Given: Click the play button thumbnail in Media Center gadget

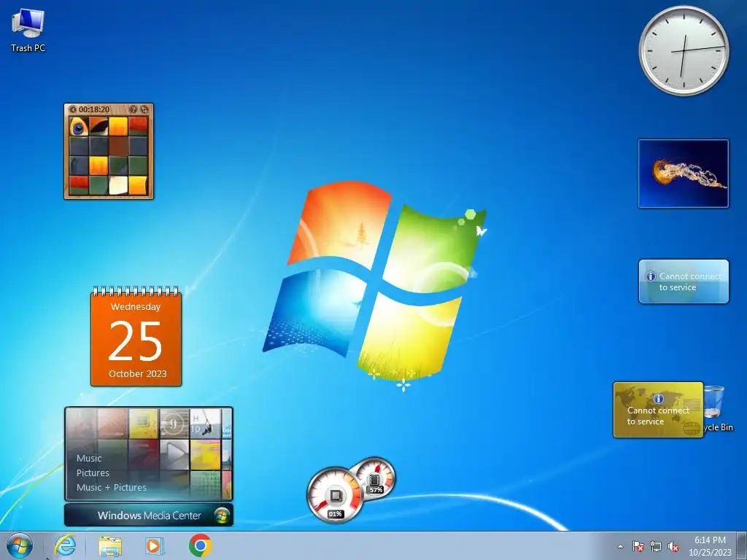Looking at the screenshot, I should click(174, 454).
